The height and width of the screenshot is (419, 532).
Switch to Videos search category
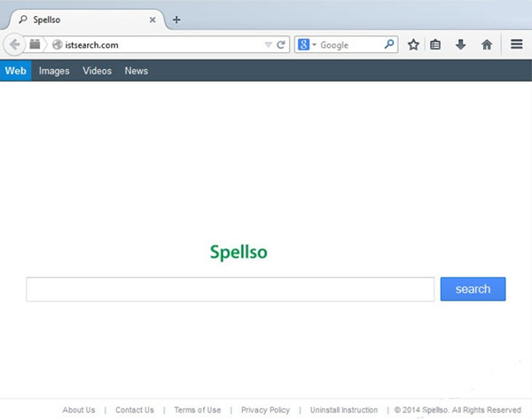point(97,71)
